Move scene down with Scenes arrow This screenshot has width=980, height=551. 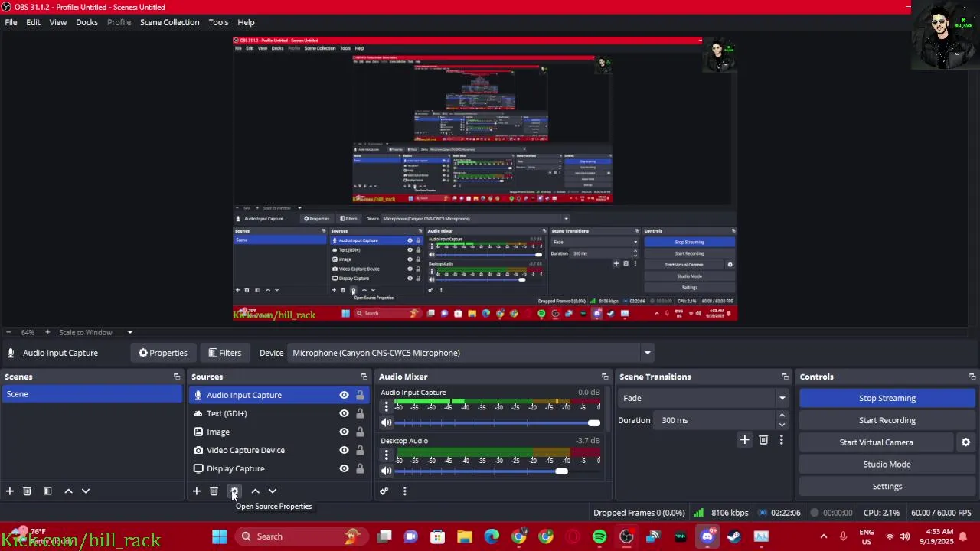tap(85, 491)
